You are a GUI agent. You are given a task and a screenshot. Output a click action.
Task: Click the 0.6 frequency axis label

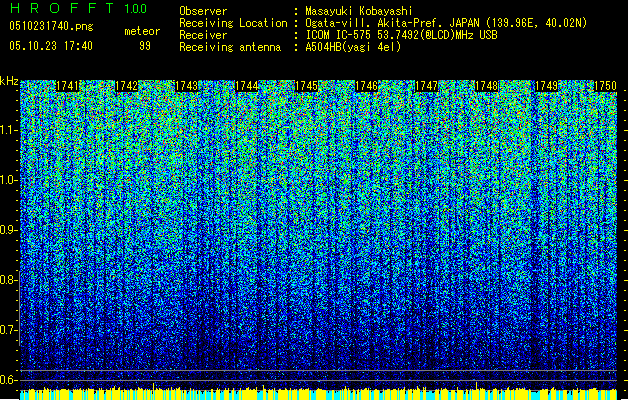coord(8,380)
